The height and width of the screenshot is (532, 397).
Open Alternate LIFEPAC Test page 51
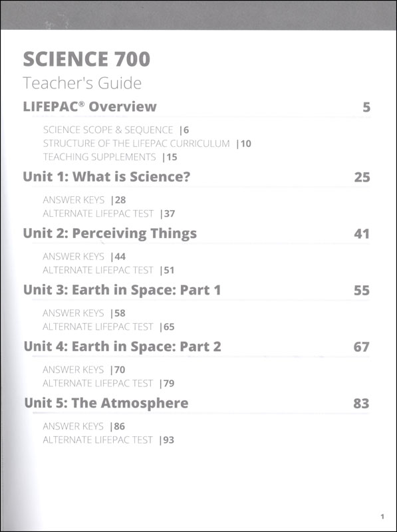[108, 271]
